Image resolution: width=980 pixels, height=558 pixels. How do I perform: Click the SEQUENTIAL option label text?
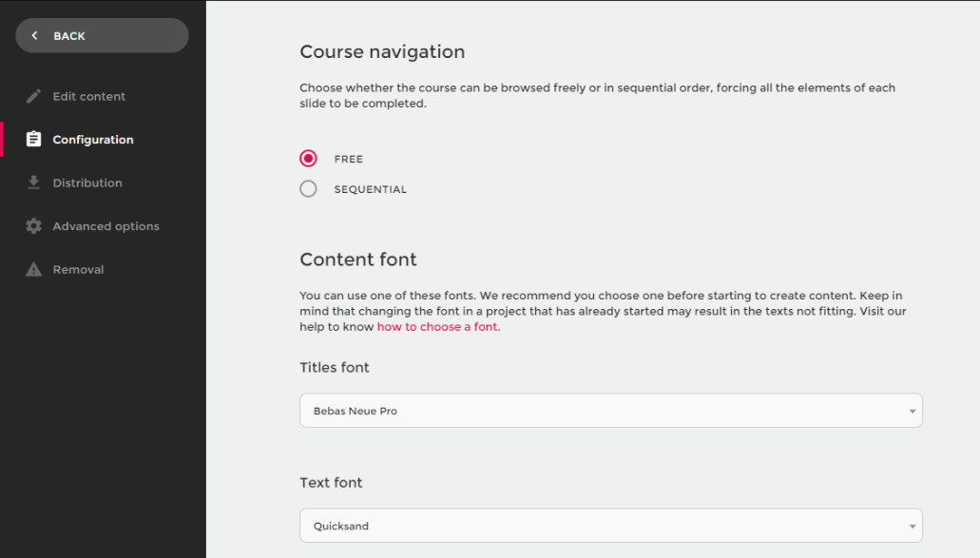(370, 190)
